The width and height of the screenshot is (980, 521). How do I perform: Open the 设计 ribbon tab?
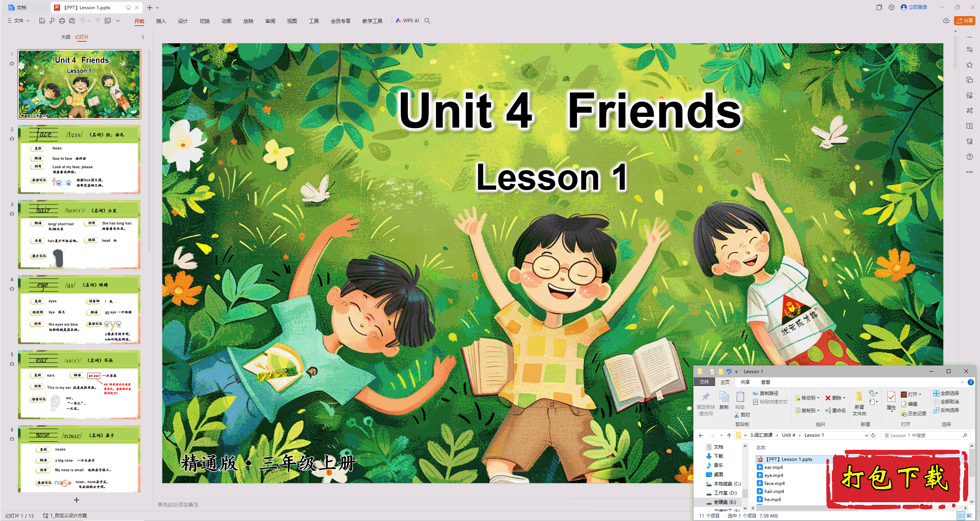pos(183,21)
